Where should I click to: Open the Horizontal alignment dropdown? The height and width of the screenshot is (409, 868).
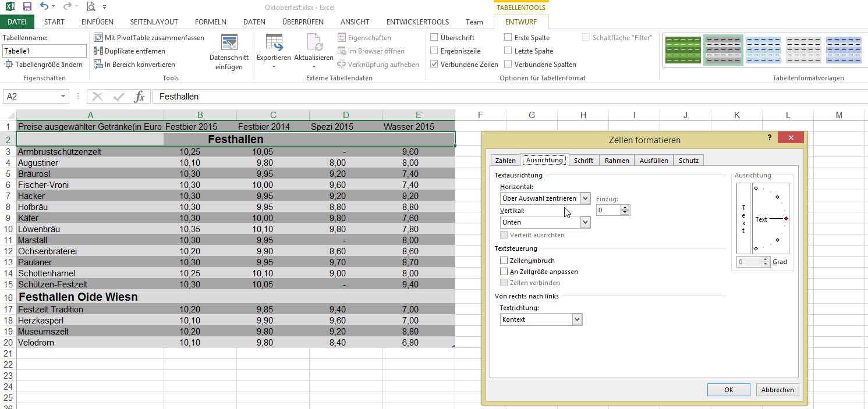[x=584, y=198]
